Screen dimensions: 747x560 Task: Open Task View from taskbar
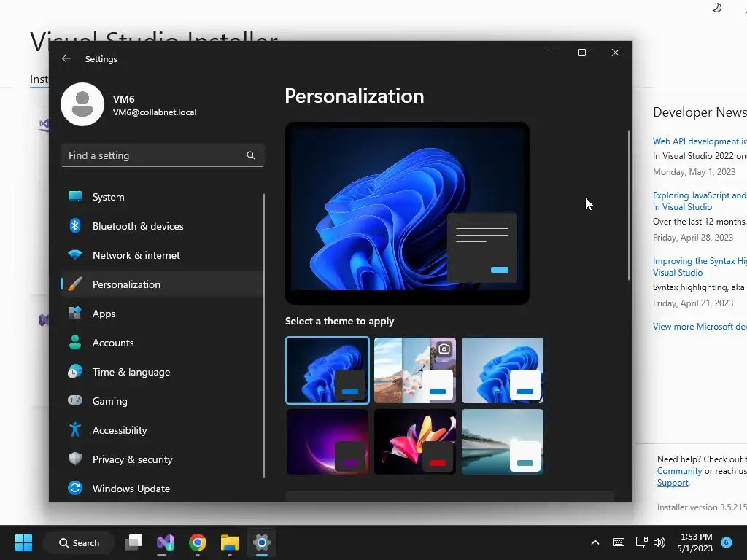(133, 542)
